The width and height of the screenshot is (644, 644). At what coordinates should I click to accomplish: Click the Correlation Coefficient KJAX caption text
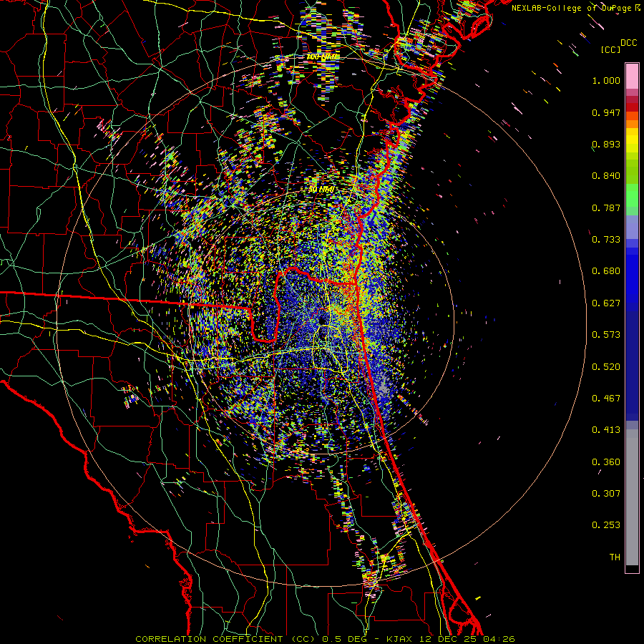point(325,639)
